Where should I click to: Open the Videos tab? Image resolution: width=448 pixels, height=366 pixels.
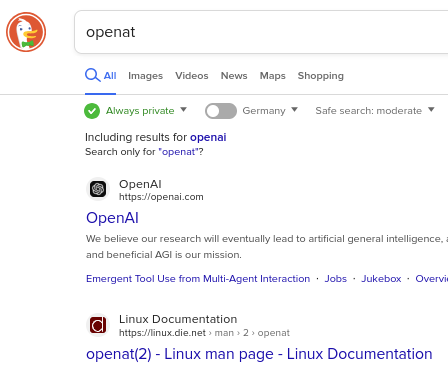pyautogui.click(x=192, y=76)
